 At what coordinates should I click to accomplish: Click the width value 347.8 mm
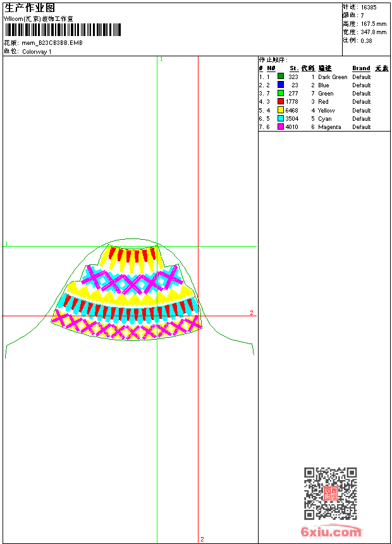[374, 32]
